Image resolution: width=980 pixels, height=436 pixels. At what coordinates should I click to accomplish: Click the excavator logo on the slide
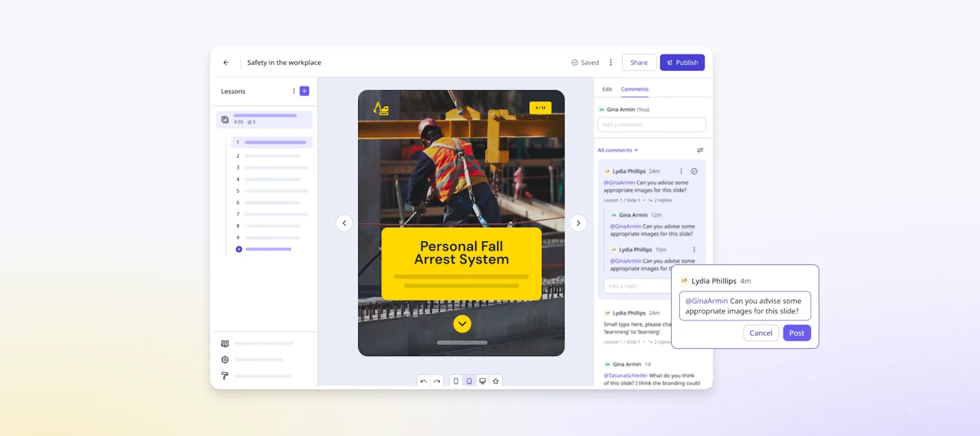[x=381, y=108]
